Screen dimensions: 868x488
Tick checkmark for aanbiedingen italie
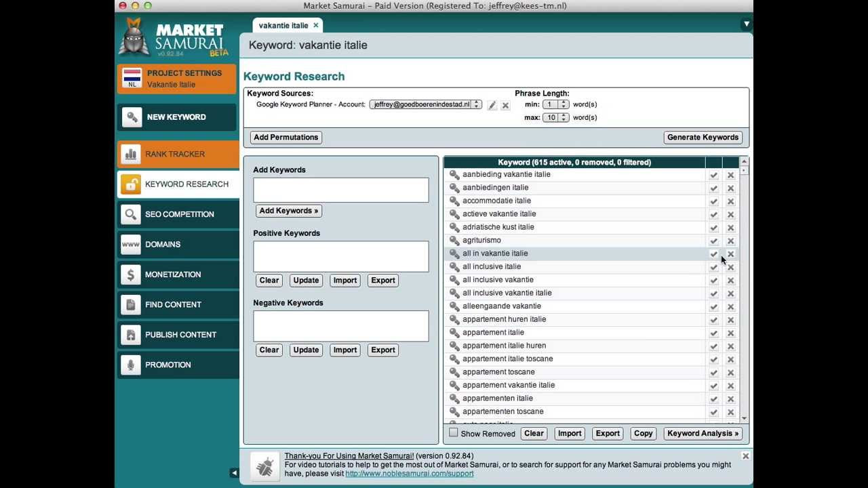pyautogui.click(x=713, y=188)
